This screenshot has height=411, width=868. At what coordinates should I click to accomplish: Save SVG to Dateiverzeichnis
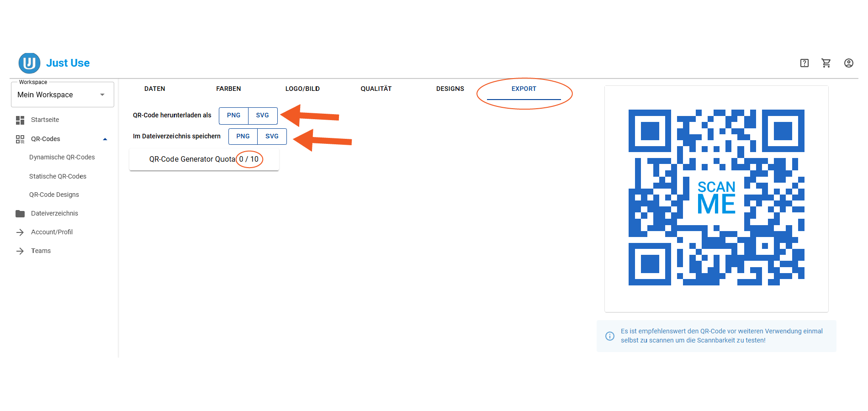click(x=272, y=137)
